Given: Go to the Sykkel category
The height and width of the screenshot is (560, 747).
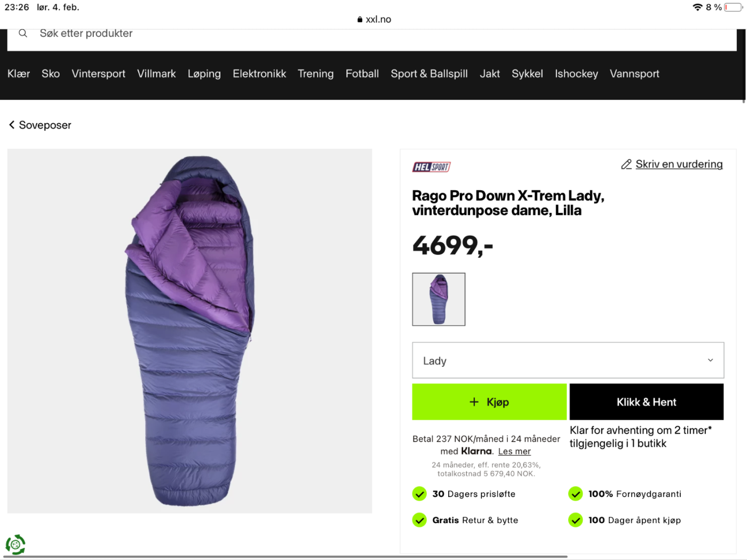Looking at the screenshot, I should [x=527, y=74].
